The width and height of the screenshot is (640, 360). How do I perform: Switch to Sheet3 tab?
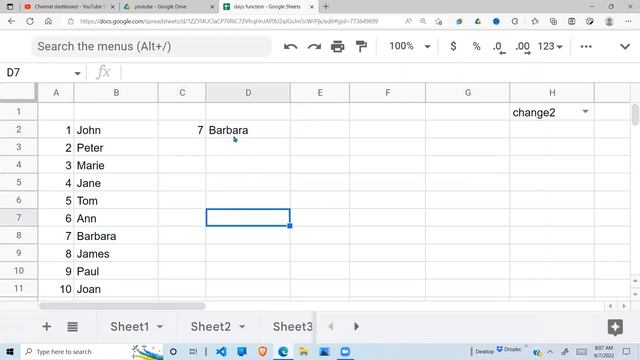(x=293, y=327)
